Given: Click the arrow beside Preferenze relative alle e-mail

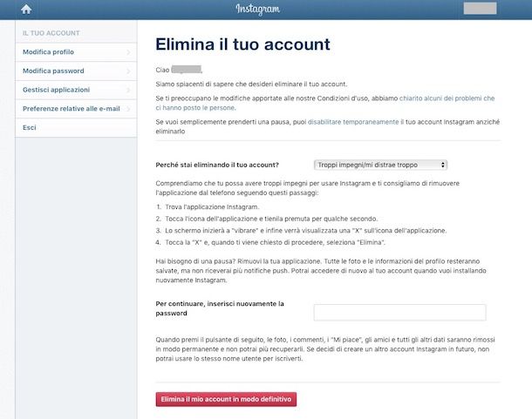Looking at the screenshot, I should 128,109.
